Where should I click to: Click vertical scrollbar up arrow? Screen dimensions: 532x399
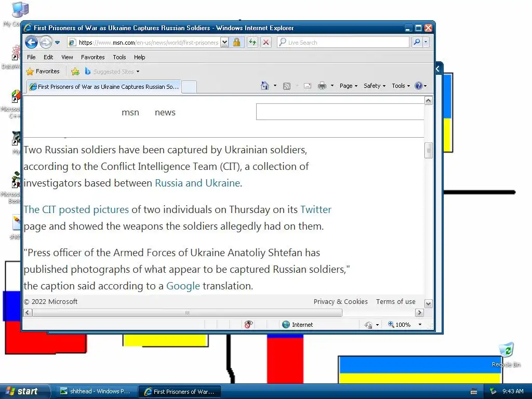tap(428, 100)
